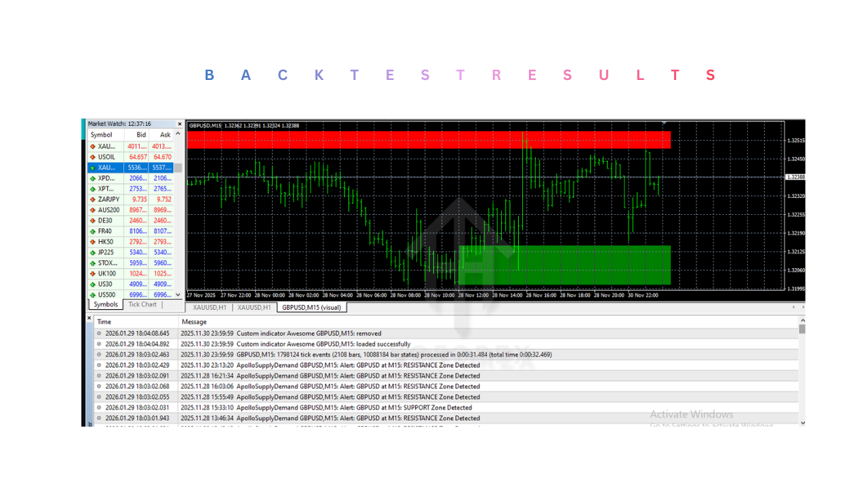Sort Market Watch by the Bid column
The width and height of the screenshot is (868, 488).
point(140,134)
